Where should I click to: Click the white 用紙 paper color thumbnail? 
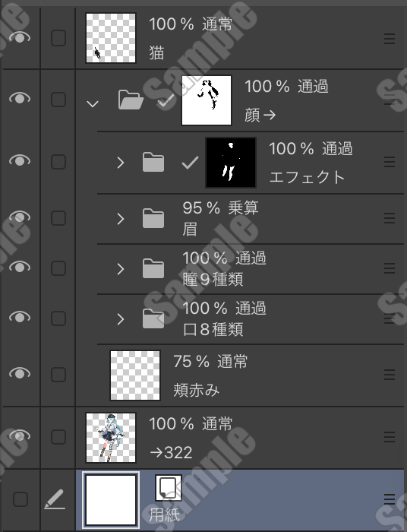click(x=111, y=500)
